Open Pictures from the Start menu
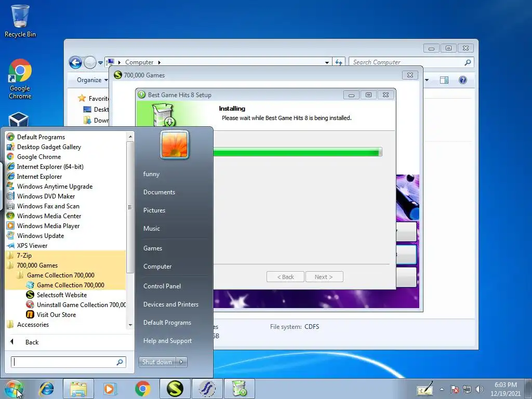Image resolution: width=532 pixels, height=399 pixels. click(x=154, y=210)
